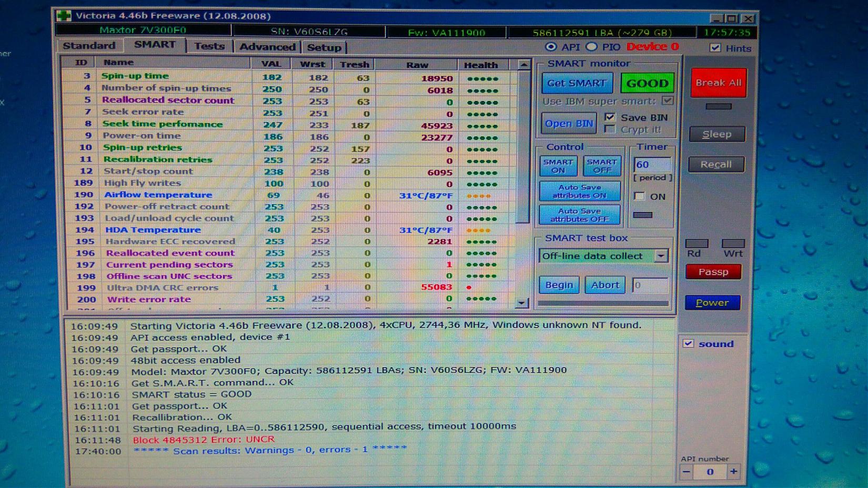This screenshot has height=488, width=868.
Task: Switch to the Standard tab
Action: 89,46
